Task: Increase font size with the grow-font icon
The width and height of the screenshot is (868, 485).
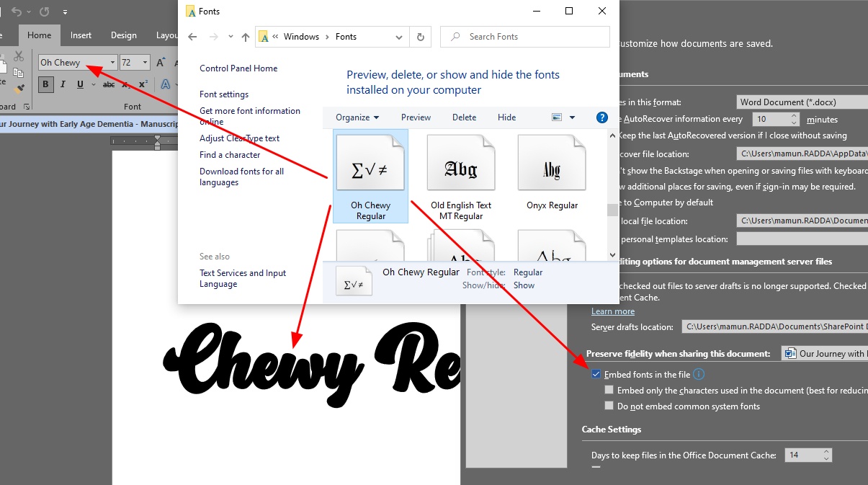Action: click(161, 63)
